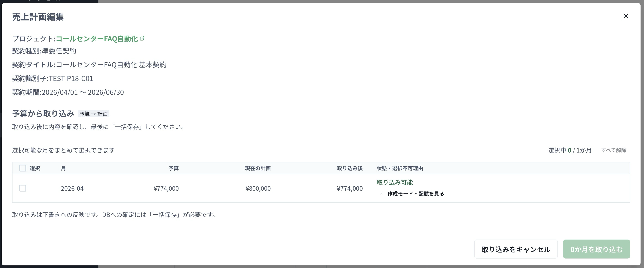Open external link icon beside project name
Viewport: 644px width, 268px height.
pyautogui.click(x=142, y=38)
